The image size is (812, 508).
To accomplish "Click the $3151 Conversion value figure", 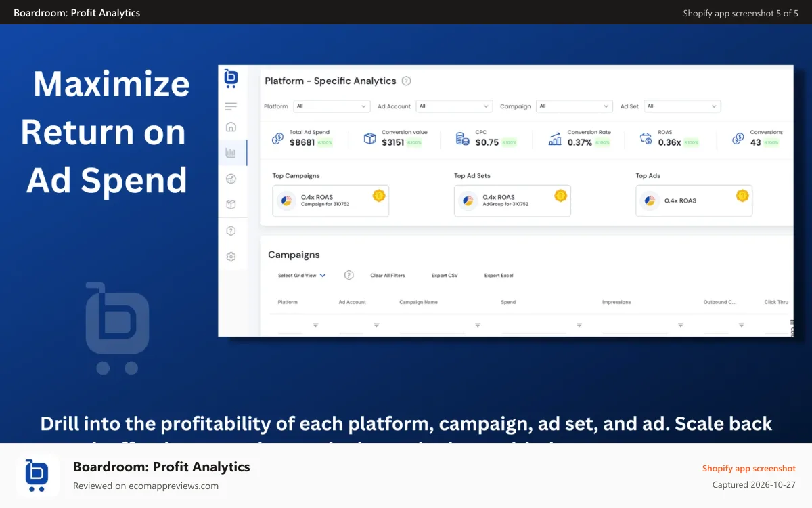I will click(x=393, y=142).
